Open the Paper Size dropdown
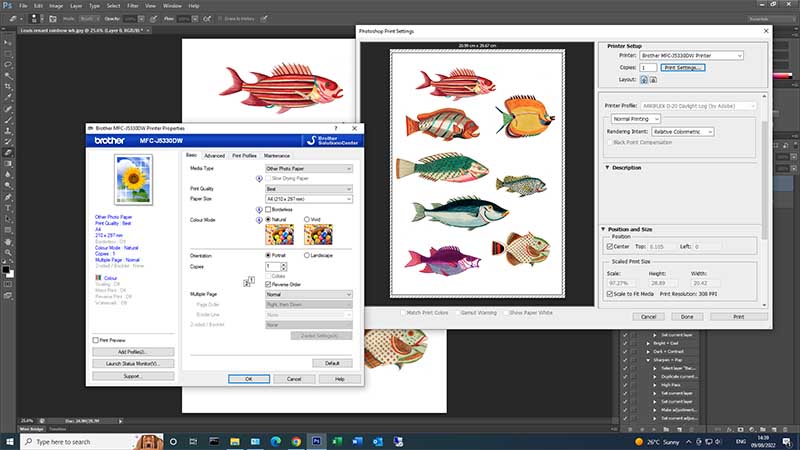 click(x=308, y=198)
